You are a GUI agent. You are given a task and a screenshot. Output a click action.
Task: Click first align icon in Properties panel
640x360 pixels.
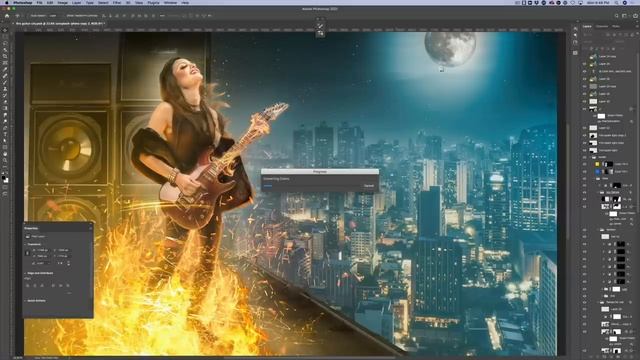coord(28,286)
